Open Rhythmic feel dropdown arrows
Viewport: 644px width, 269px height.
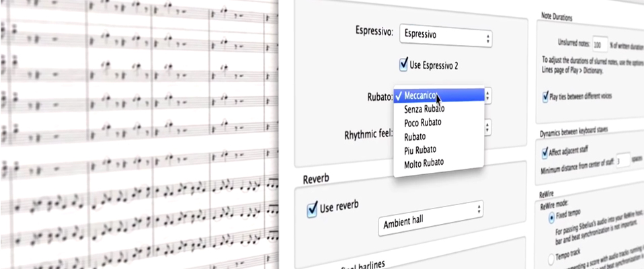[x=488, y=127]
